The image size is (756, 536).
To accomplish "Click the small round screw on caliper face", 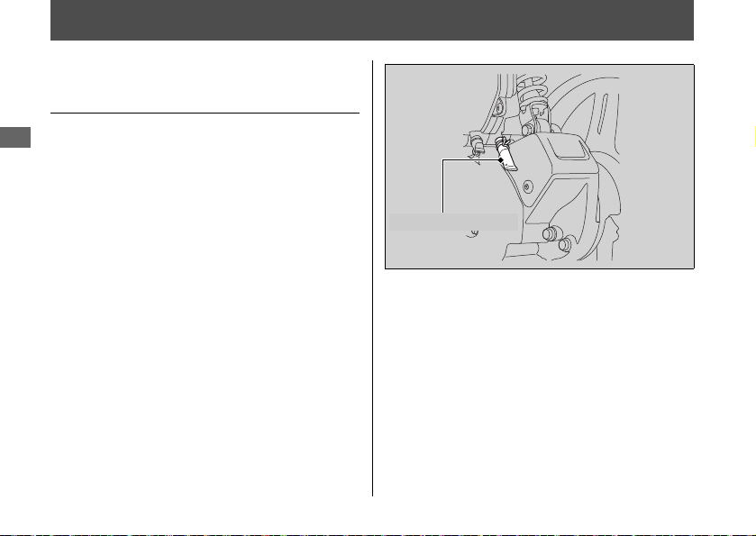I will 526,186.
